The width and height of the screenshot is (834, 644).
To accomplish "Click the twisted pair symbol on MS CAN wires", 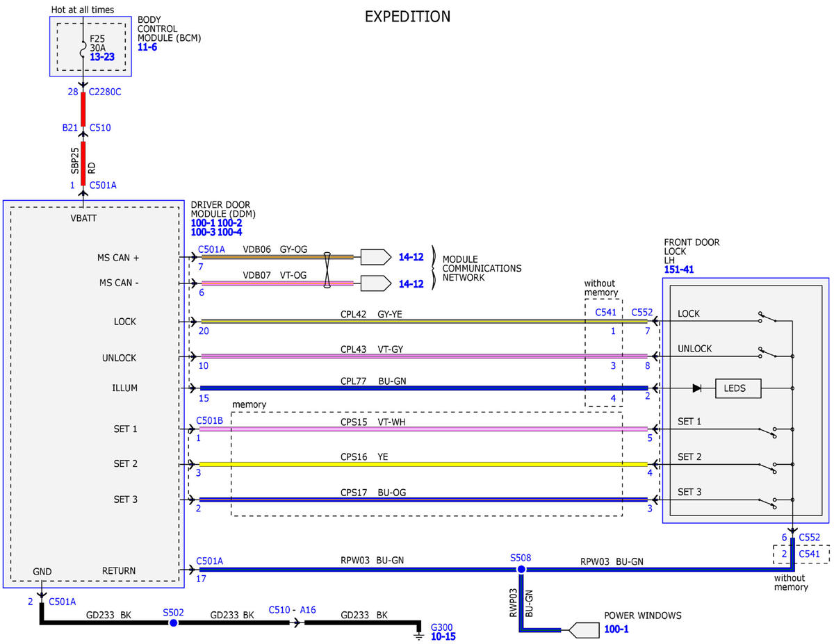I will coord(327,270).
